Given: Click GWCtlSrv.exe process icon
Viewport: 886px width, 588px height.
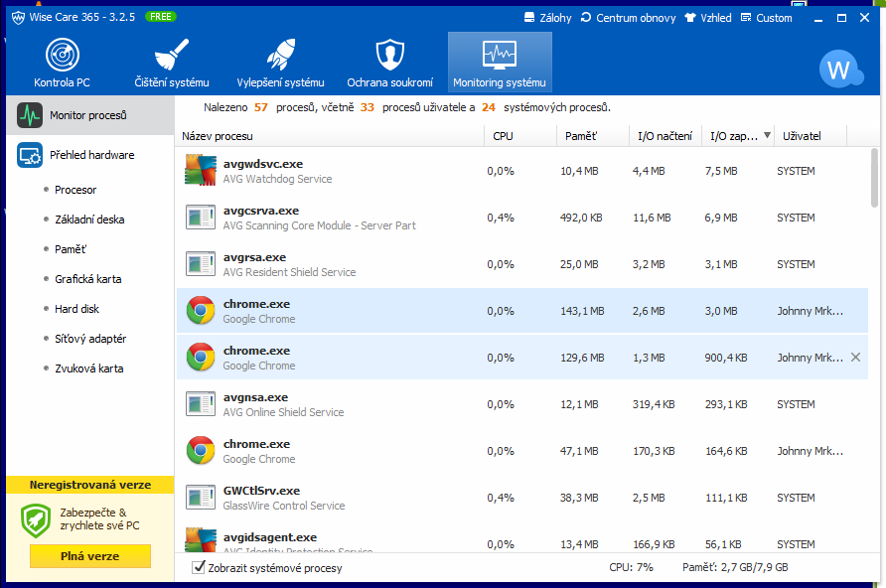Looking at the screenshot, I should [201, 498].
